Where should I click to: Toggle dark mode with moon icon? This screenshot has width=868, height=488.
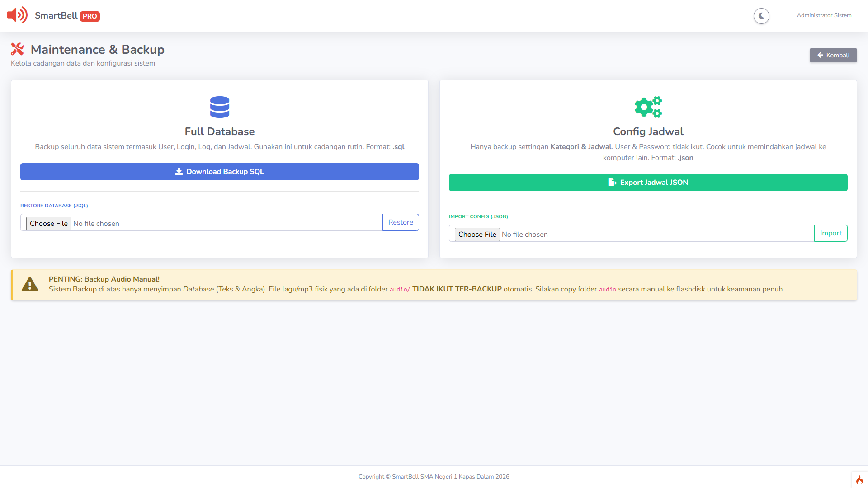761,16
